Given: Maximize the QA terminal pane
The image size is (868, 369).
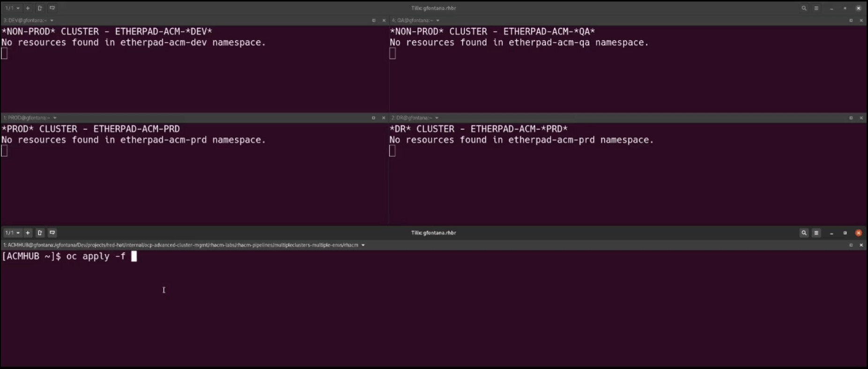Looking at the screenshot, I should click(x=851, y=20).
